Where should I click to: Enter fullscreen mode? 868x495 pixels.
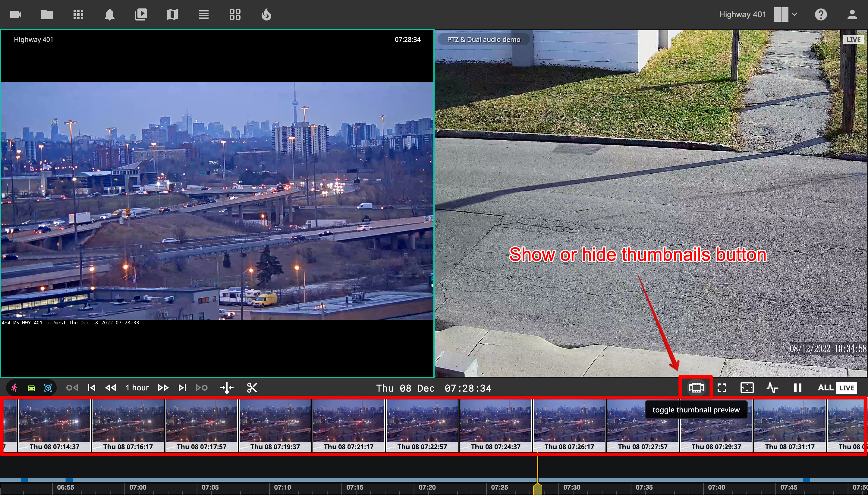point(722,388)
